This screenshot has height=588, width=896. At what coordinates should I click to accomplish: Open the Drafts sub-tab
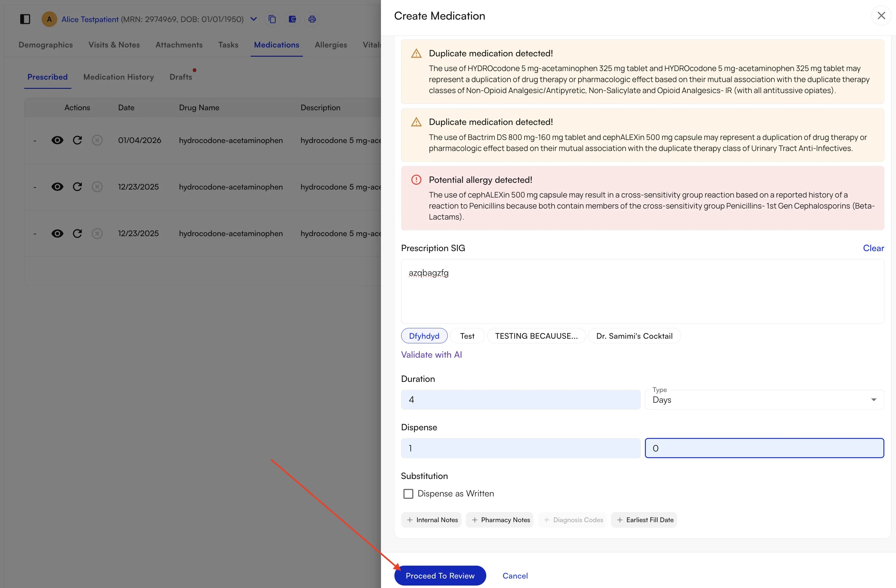pos(181,77)
